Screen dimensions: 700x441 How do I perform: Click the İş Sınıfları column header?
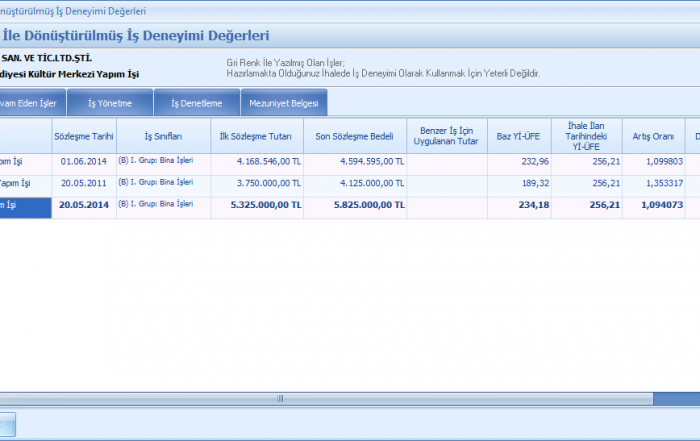click(x=163, y=135)
